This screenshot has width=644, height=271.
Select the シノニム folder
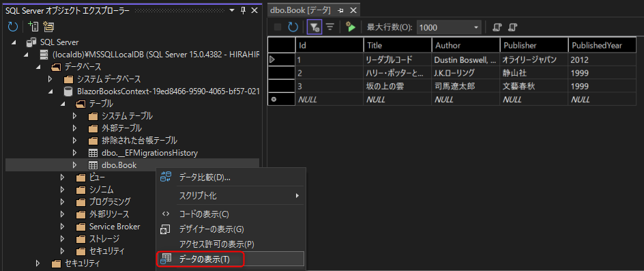pyautogui.click(x=101, y=190)
